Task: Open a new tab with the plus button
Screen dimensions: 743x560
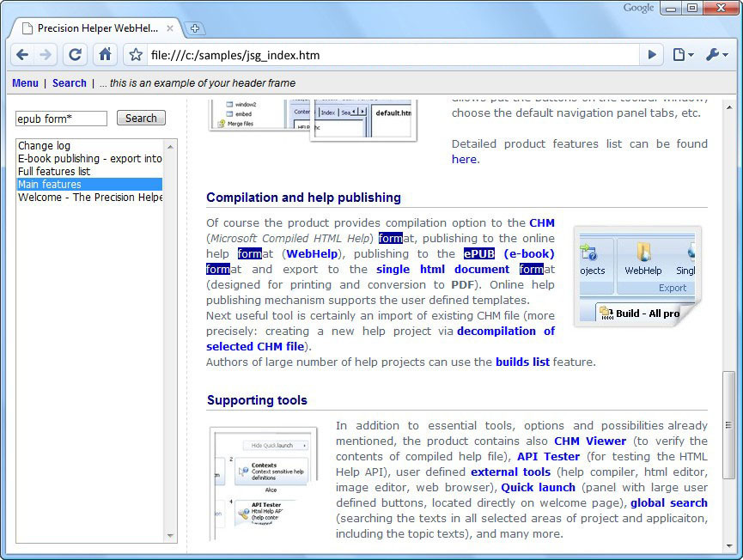Action: coord(194,28)
